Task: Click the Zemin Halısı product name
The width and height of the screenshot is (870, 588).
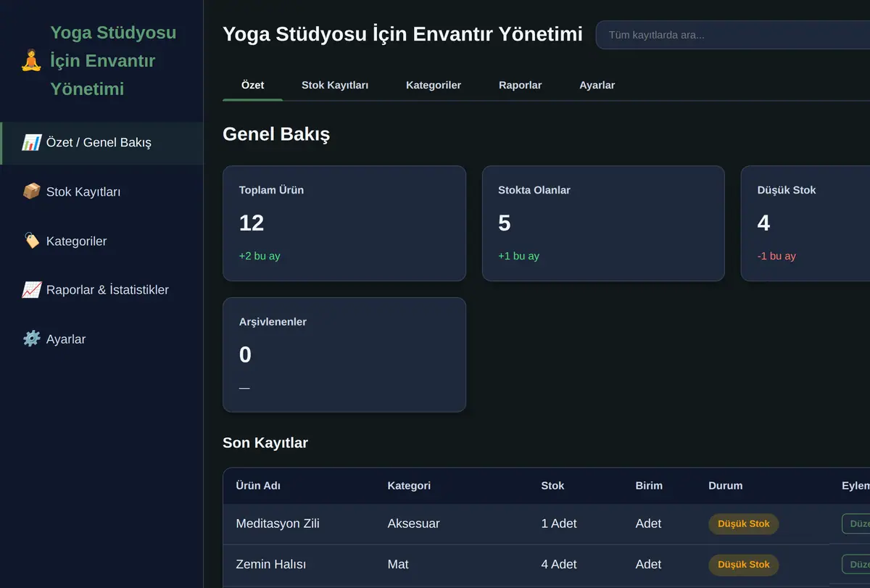Action: [271, 564]
